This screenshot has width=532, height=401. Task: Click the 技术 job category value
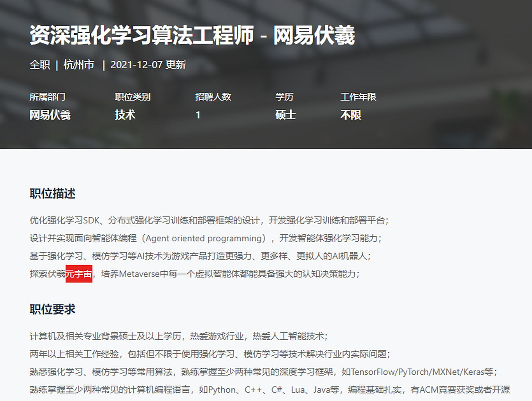[x=125, y=115]
